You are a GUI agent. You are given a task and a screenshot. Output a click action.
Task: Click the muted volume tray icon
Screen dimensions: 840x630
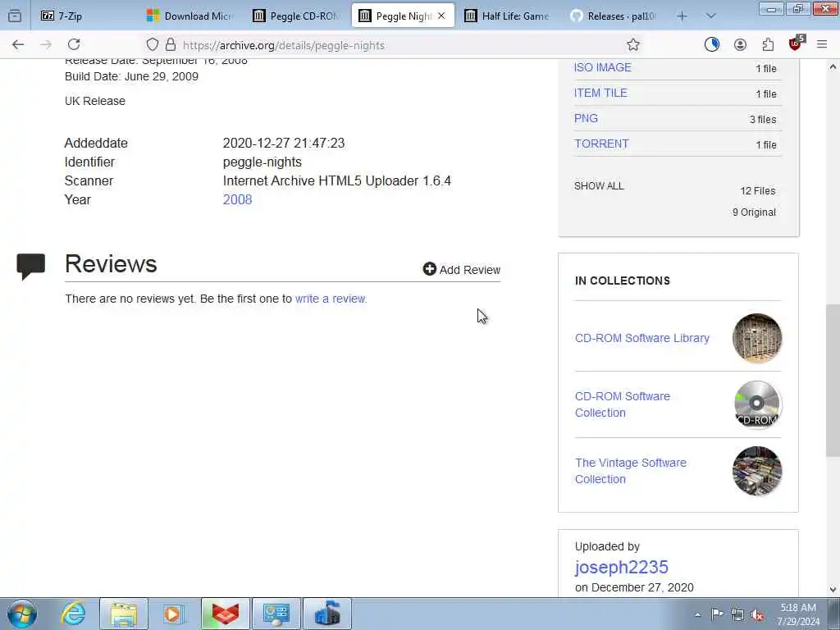pos(757,615)
